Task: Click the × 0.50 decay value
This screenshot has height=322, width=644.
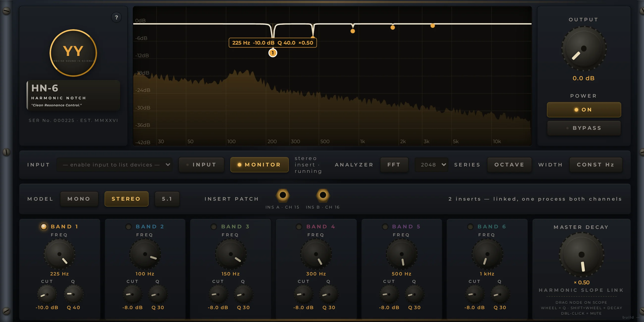Action: [582, 283]
